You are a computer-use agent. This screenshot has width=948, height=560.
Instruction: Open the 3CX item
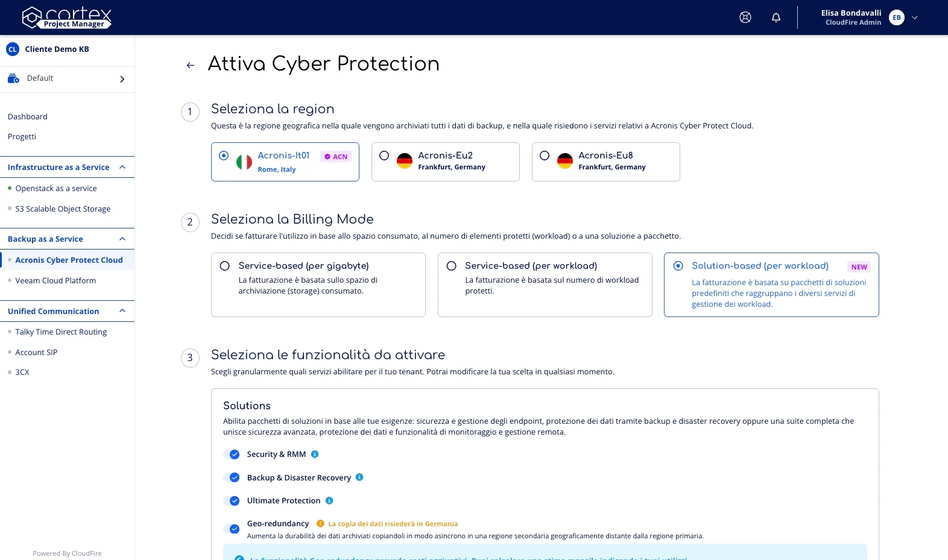(x=22, y=373)
